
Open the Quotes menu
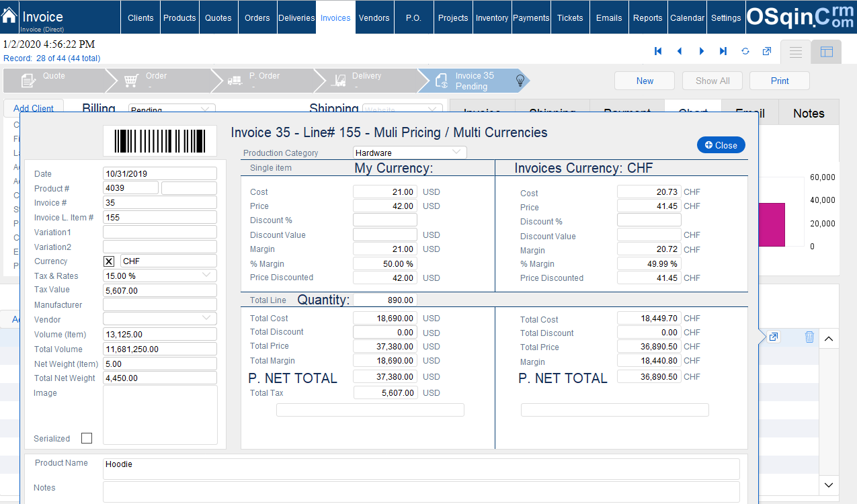click(x=218, y=17)
